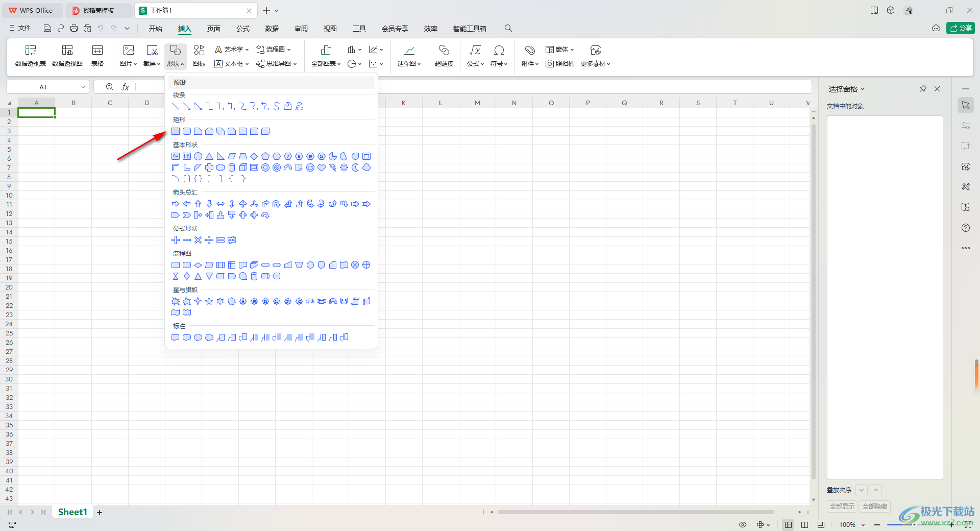
Task: Pick the four-way arrow under 箭头总汇
Action: click(243, 204)
